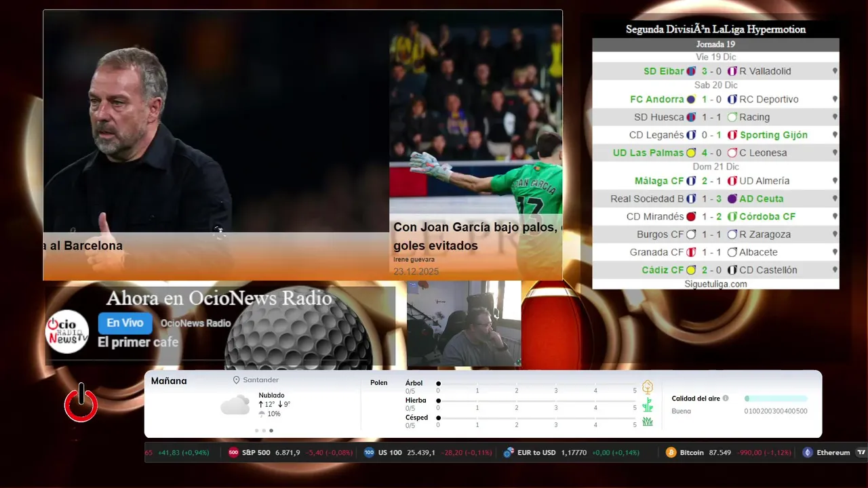
Task: Click the red power button icon
Action: [x=81, y=403]
